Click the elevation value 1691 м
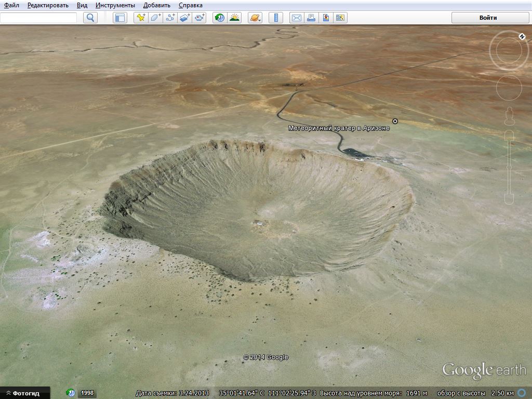The width and height of the screenshot is (532, 399). (x=416, y=393)
